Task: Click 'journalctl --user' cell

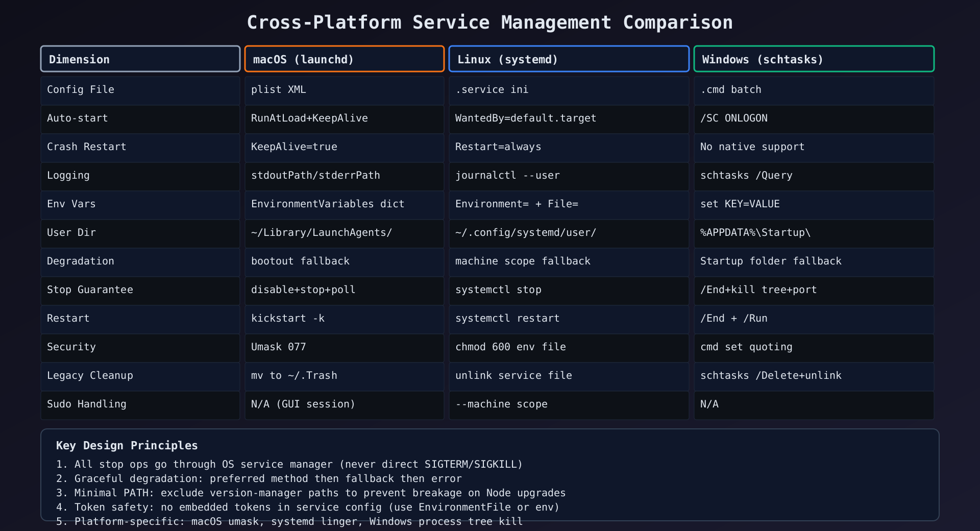Action: (x=569, y=177)
